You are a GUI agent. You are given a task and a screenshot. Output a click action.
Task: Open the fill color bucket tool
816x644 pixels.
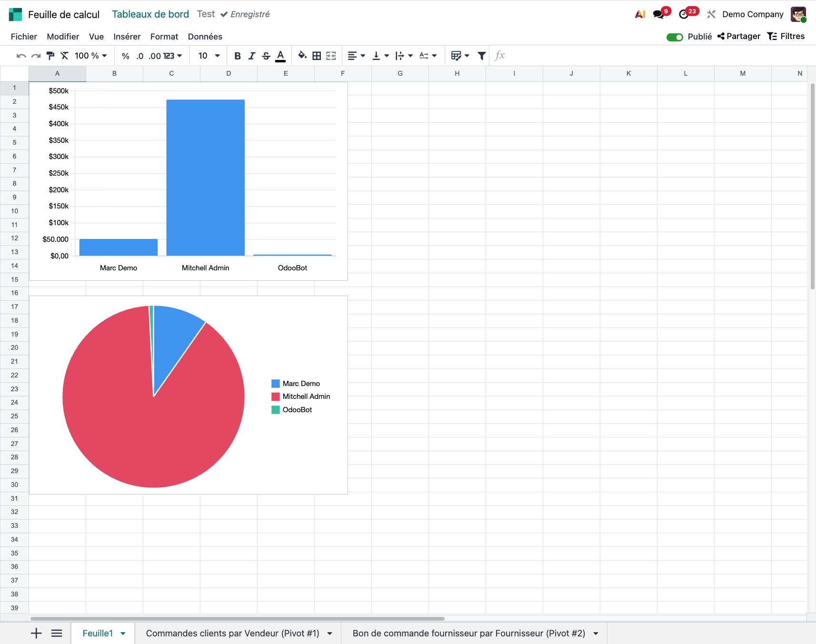(x=302, y=56)
